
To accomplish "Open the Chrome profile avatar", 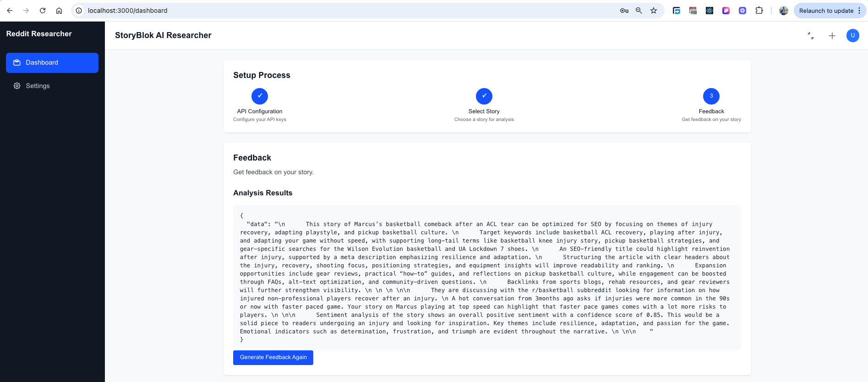I will (x=784, y=11).
